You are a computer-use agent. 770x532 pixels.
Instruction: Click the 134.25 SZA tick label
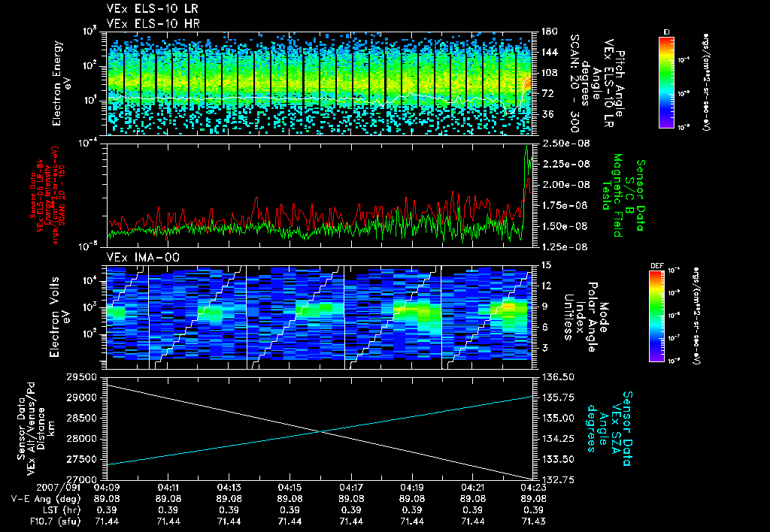(x=558, y=439)
